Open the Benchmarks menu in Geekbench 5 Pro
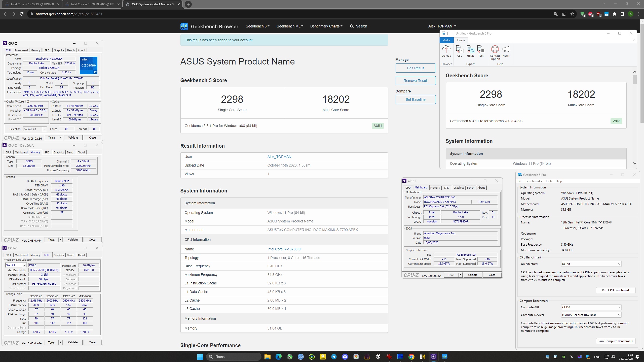Viewport: 644px width, 362px height. click(x=533, y=181)
